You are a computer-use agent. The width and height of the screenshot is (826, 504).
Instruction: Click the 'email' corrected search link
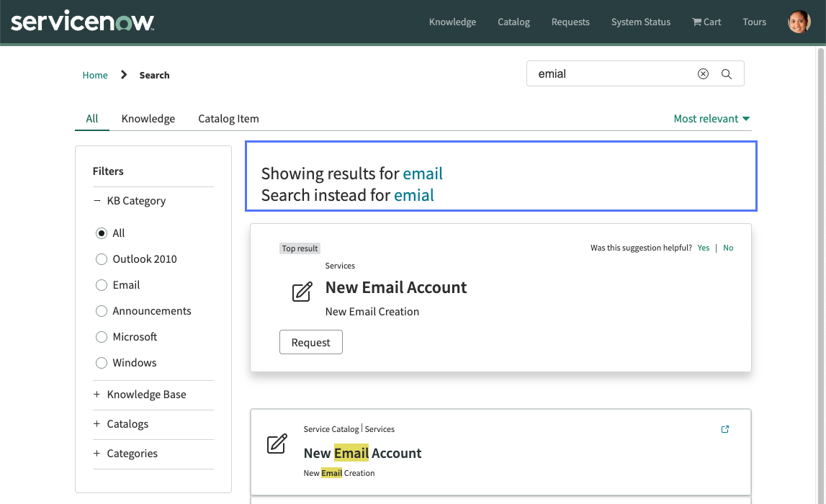coord(423,174)
